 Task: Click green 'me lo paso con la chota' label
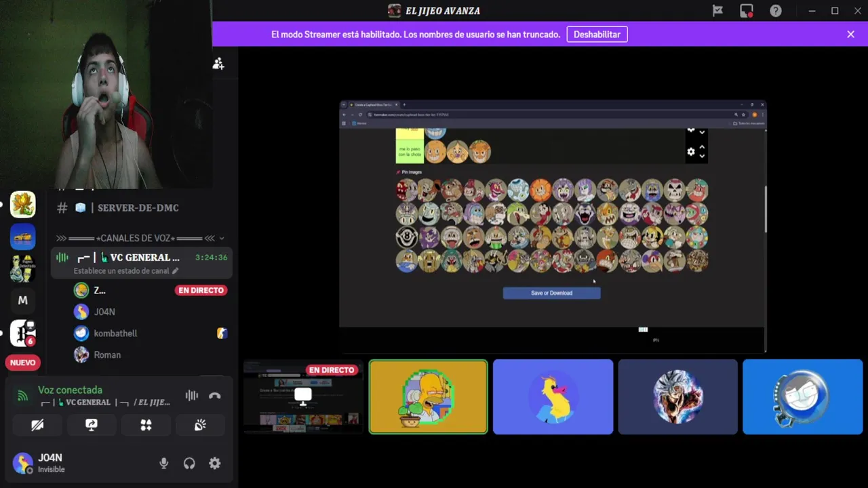point(410,152)
